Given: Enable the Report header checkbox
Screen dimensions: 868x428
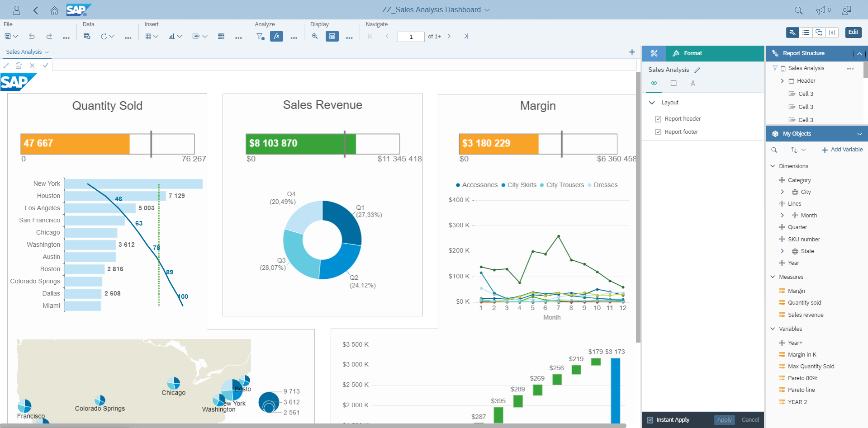Looking at the screenshot, I should pyautogui.click(x=659, y=118).
